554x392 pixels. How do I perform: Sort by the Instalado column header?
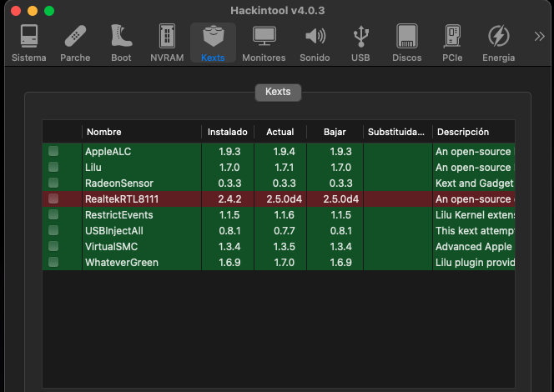(228, 132)
